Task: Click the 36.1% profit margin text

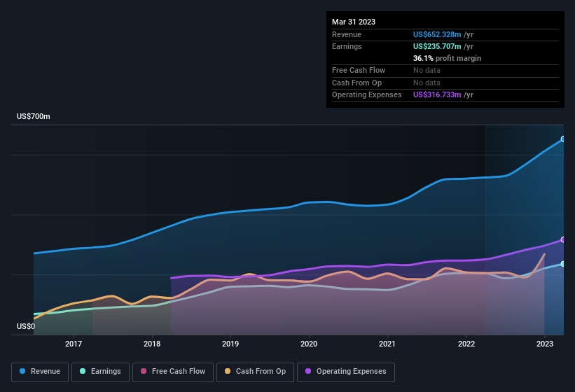Action: click(x=447, y=58)
